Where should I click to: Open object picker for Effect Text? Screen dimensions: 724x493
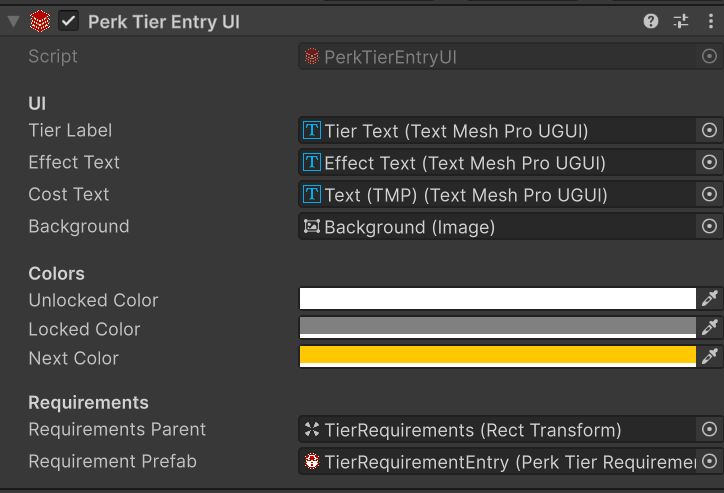pos(709,162)
